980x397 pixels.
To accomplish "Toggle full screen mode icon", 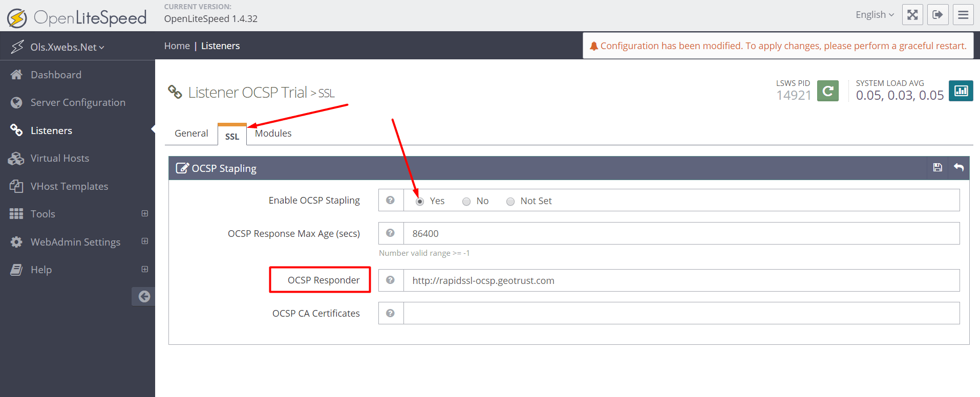I will tap(912, 15).
